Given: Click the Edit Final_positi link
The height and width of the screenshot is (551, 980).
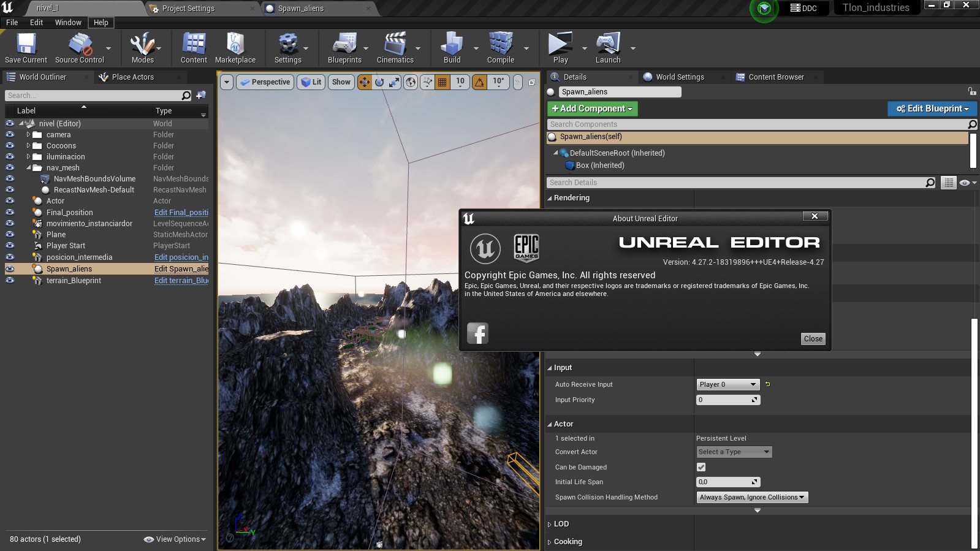Looking at the screenshot, I should tap(181, 213).
